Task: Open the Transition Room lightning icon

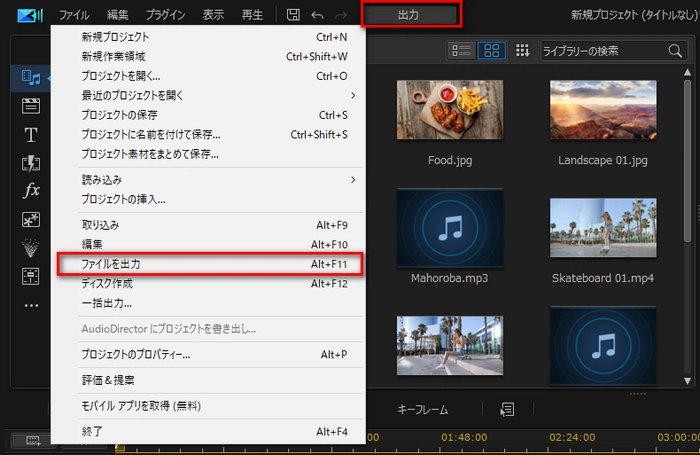Action: (x=30, y=163)
